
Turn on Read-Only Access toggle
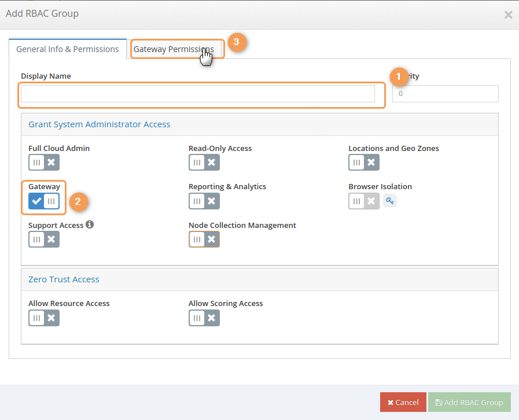[x=204, y=163]
